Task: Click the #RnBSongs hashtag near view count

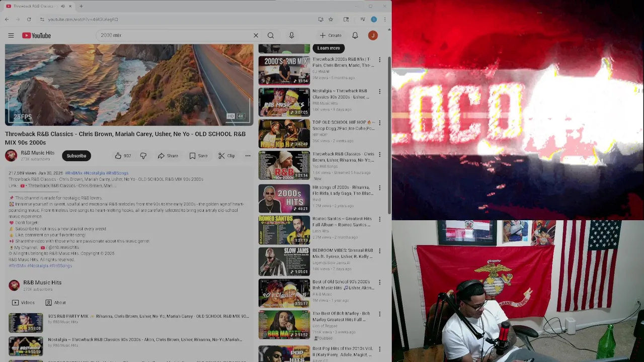Action: tap(117, 173)
